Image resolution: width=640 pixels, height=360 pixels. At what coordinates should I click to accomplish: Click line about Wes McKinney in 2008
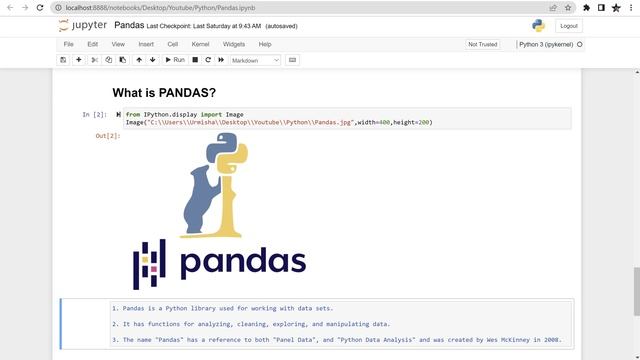(x=337, y=340)
